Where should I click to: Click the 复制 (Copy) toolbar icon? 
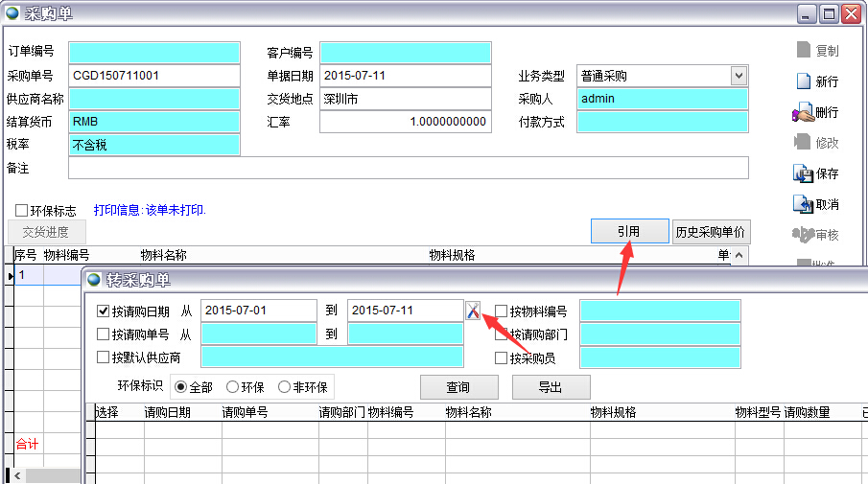tap(803, 51)
